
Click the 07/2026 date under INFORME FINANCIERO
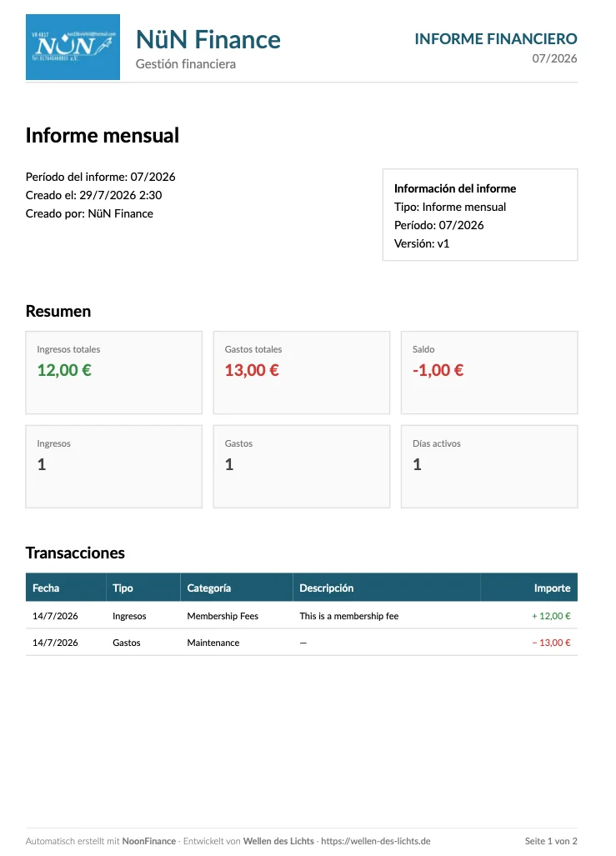(555, 58)
